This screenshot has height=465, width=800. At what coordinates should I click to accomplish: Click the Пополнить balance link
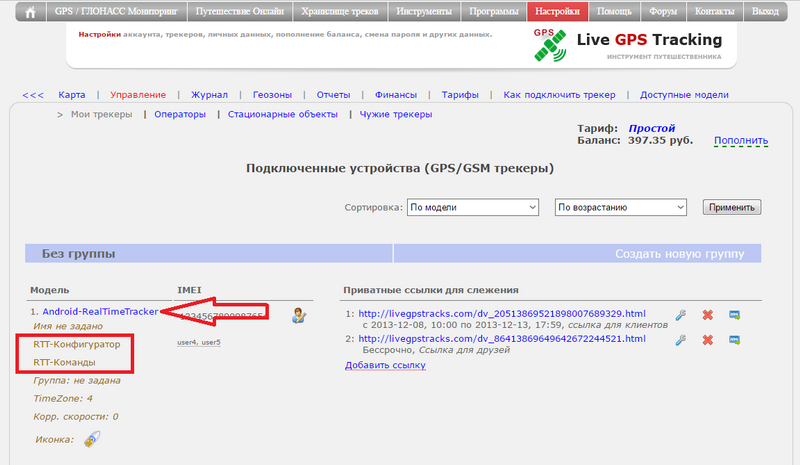tap(741, 141)
